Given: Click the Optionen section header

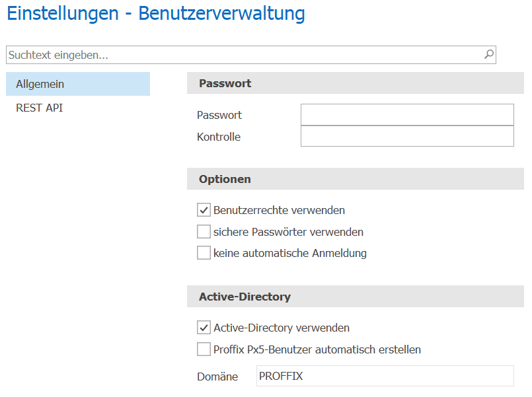Looking at the screenshot, I should 356,178.
